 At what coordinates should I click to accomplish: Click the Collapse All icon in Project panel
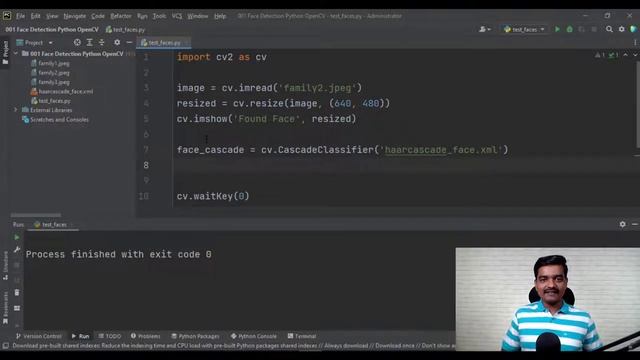(x=102, y=42)
